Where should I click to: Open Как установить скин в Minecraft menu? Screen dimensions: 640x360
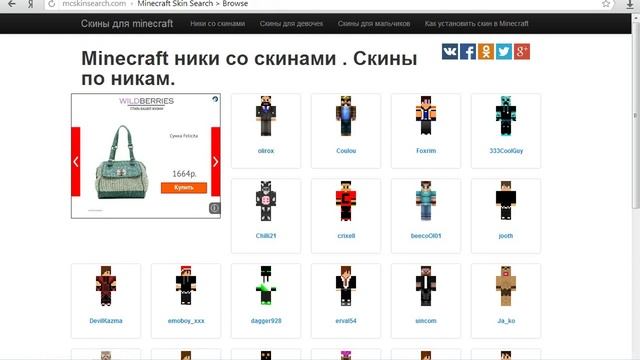point(476,24)
